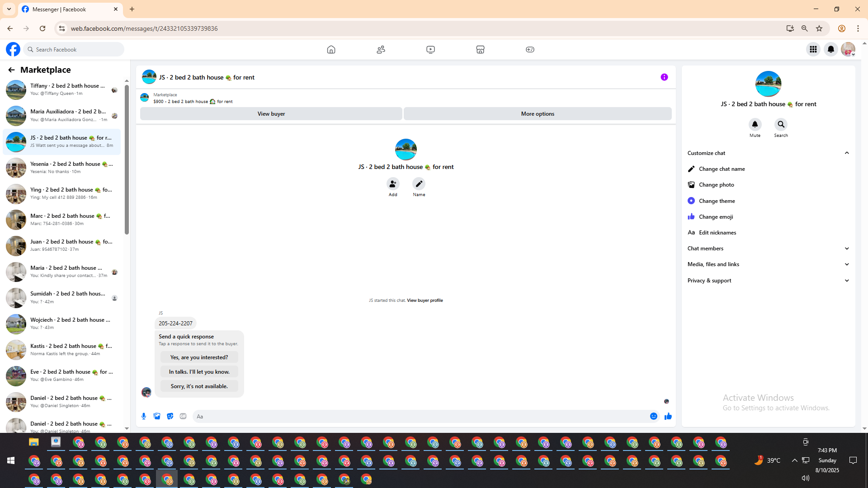Open the emoji picker in message box

[653, 416]
